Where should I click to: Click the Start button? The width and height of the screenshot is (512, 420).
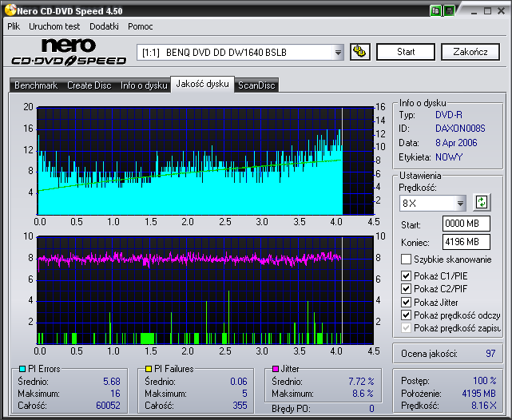406,52
